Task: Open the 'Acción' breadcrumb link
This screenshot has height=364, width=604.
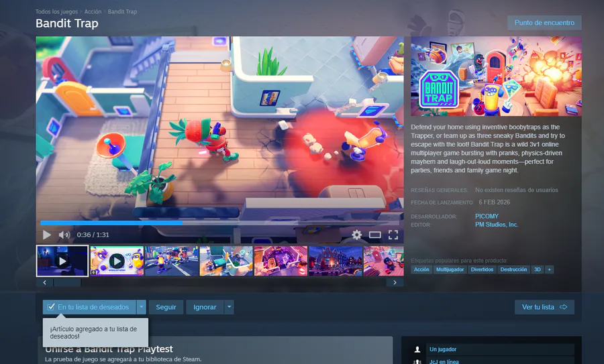Action: 93,11
